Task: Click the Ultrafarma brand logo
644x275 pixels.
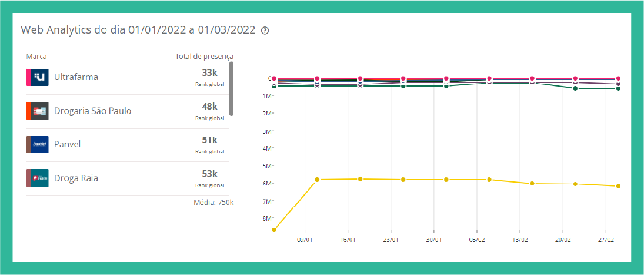Action: [x=39, y=77]
